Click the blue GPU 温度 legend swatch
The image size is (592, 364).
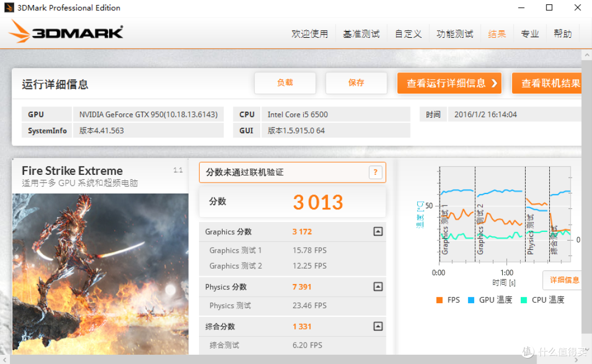click(x=471, y=300)
